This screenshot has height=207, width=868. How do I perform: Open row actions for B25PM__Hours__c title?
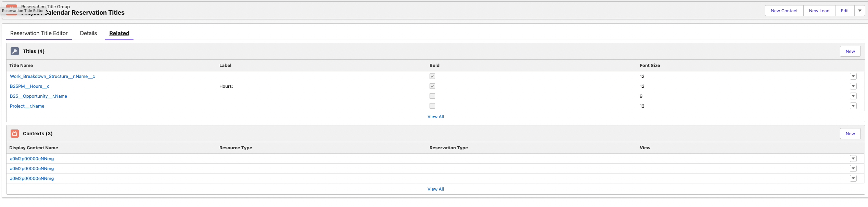[853, 86]
